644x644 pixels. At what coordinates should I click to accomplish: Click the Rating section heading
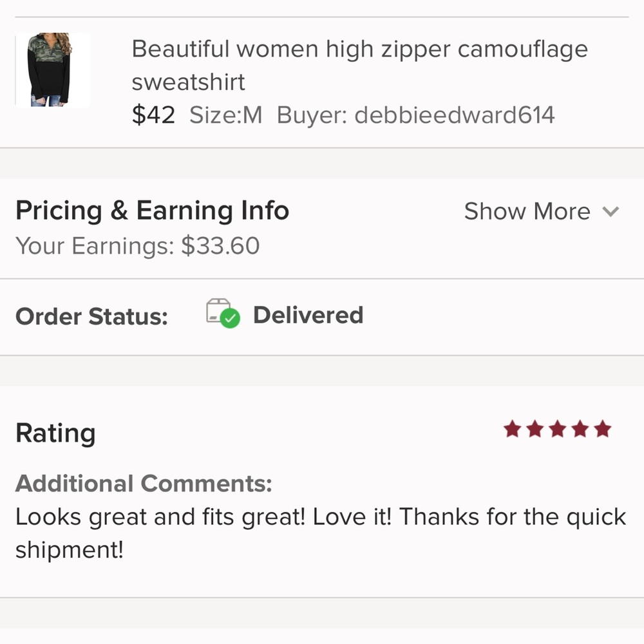[x=55, y=433]
